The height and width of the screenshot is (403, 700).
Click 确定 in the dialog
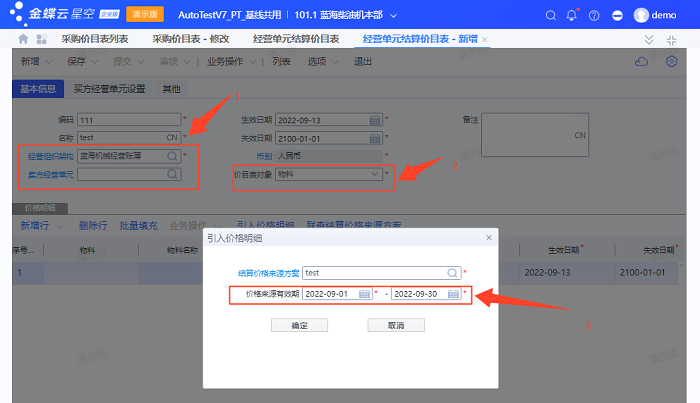pyautogui.click(x=299, y=325)
